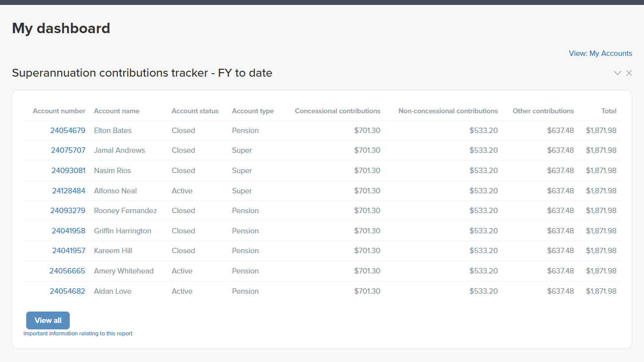
Task: Click the Account type column header
Action: tap(253, 111)
